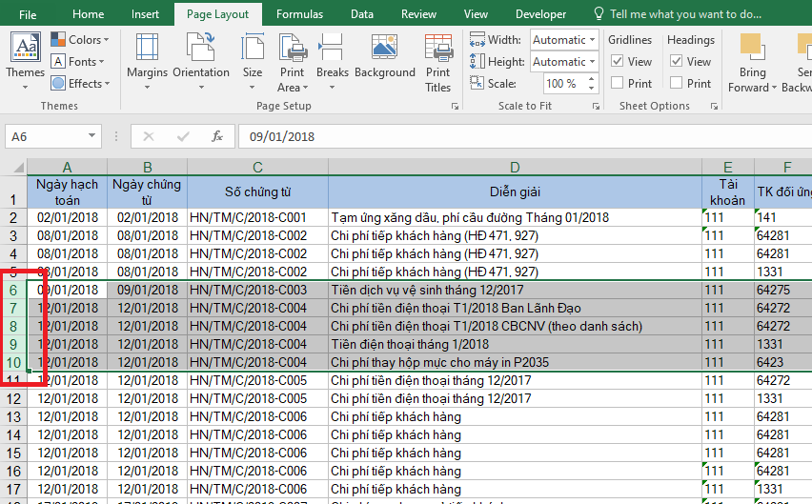Select column D header
The width and height of the screenshot is (812, 504).
[x=515, y=167]
